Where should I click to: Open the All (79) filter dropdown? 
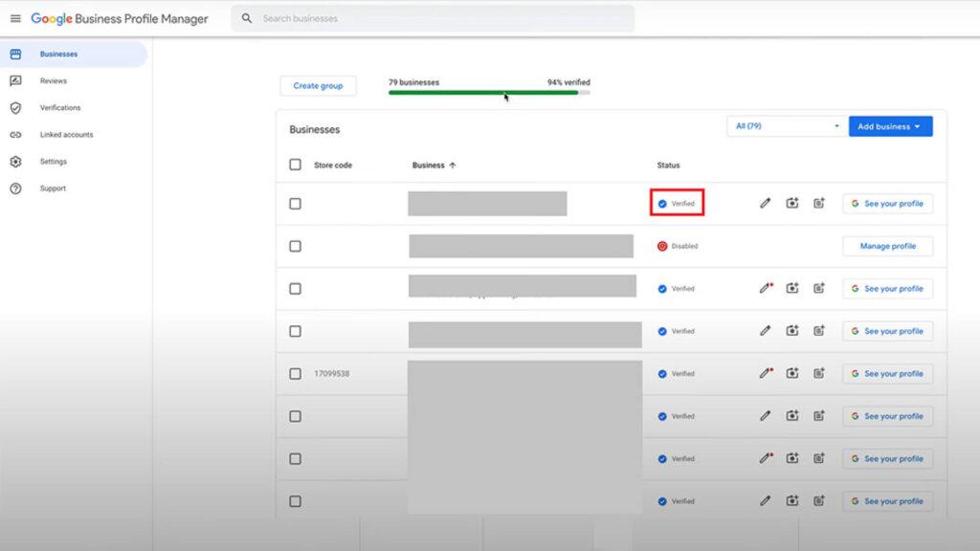click(787, 126)
